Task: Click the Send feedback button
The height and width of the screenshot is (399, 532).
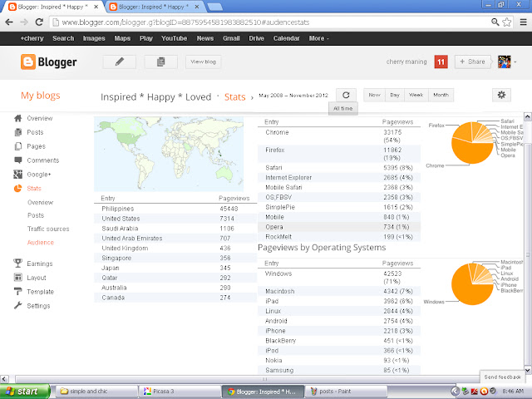Action: pyautogui.click(x=502, y=377)
